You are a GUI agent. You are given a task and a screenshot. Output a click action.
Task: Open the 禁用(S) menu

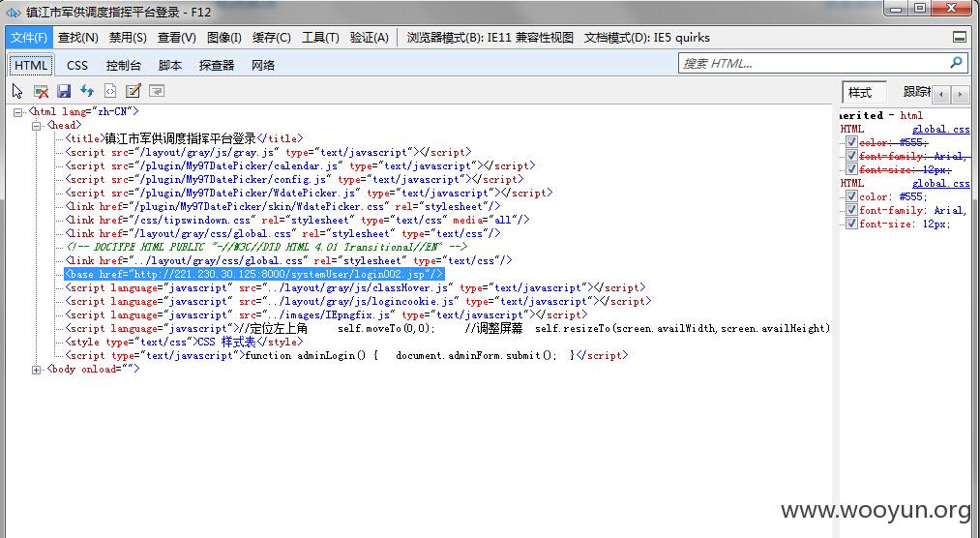[x=128, y=38]
